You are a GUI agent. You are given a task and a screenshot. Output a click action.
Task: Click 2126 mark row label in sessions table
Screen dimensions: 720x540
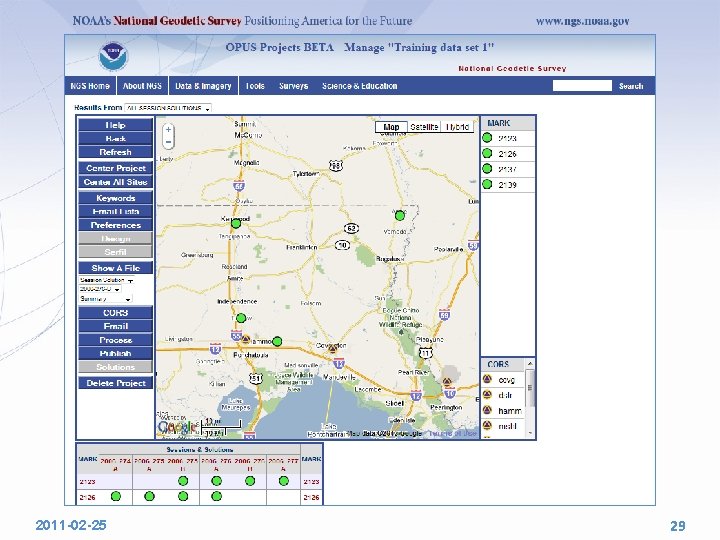(87, 497)
